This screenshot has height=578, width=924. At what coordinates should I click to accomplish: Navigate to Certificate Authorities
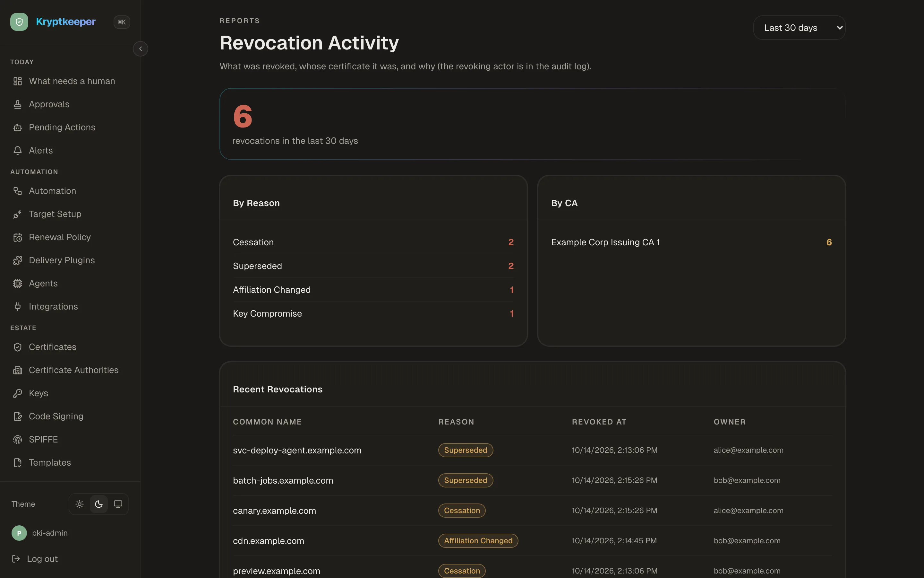click(70, 370)
